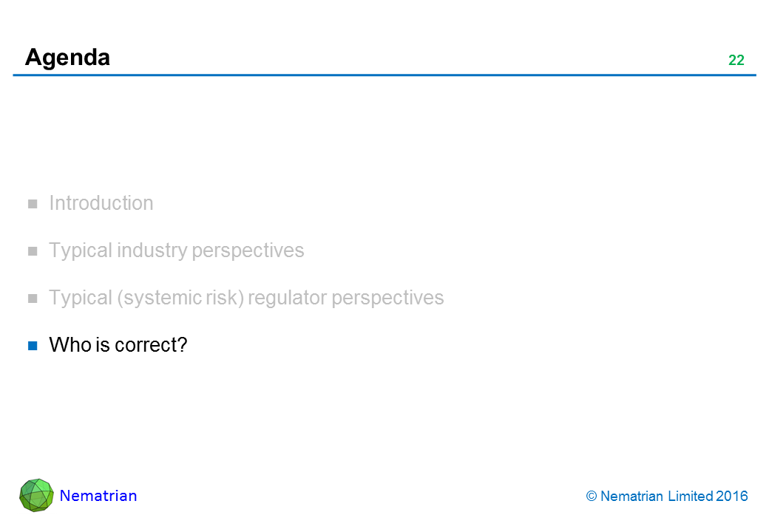
Task: Click bullet marker next to Typical industry perspectives
Action: point(33,251)
